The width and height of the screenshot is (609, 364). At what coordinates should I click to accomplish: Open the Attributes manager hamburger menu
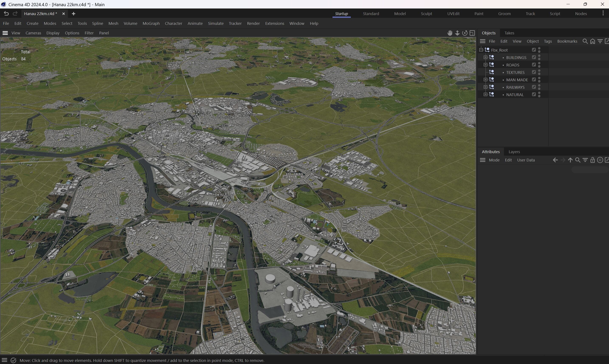tap(483, 160)
